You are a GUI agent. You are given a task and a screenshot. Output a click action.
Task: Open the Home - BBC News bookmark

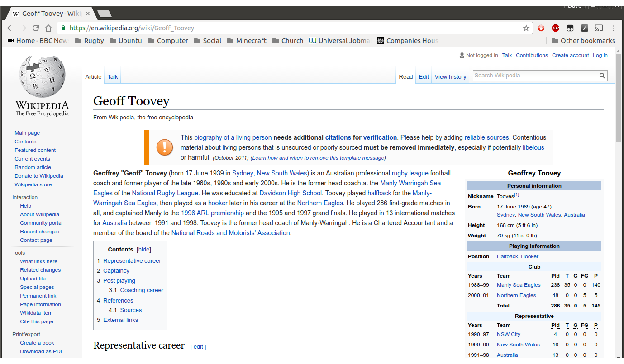(37, 41)
